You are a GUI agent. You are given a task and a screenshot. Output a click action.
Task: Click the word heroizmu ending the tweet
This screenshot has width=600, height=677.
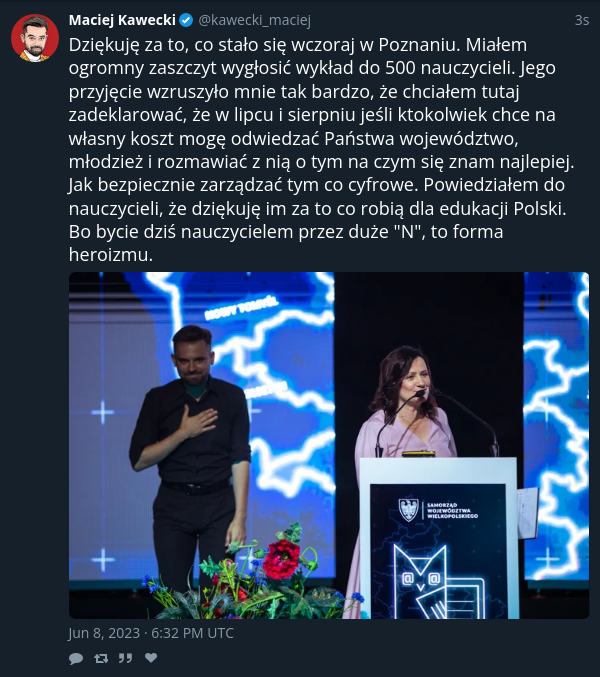pos(111,255)
